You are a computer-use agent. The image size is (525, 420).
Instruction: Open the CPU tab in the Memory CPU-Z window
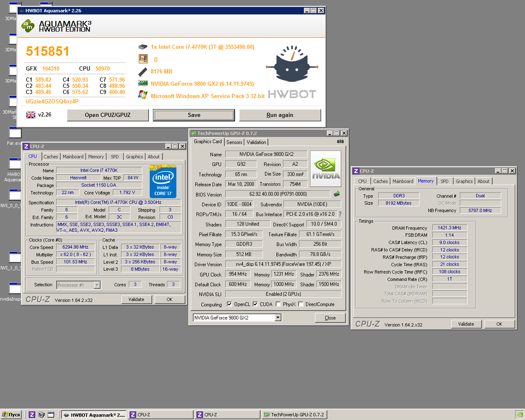tap(363, 181)
